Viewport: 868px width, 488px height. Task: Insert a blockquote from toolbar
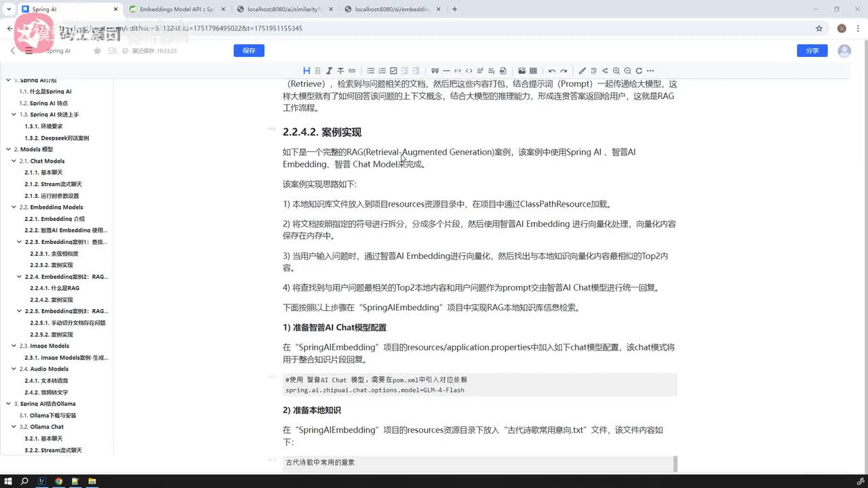click(435, 70)
